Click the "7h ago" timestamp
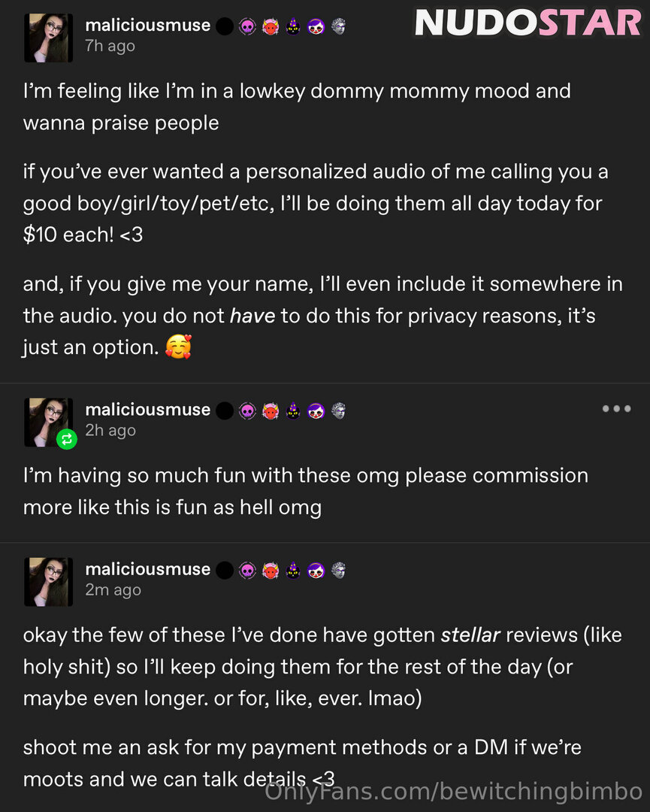The image size is (650, 812). click(x=110, y=45)
